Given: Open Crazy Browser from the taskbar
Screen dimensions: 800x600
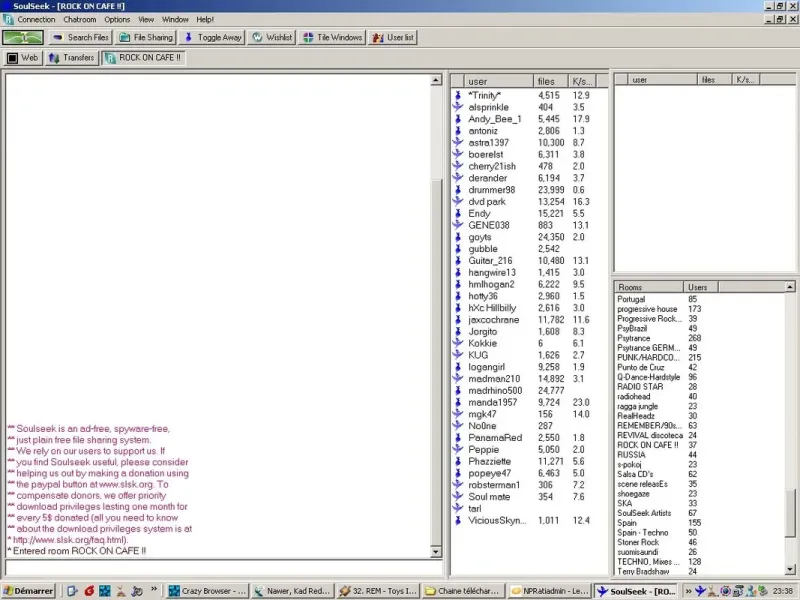Looking at the screenshot, I should click(x=208, y=591).
